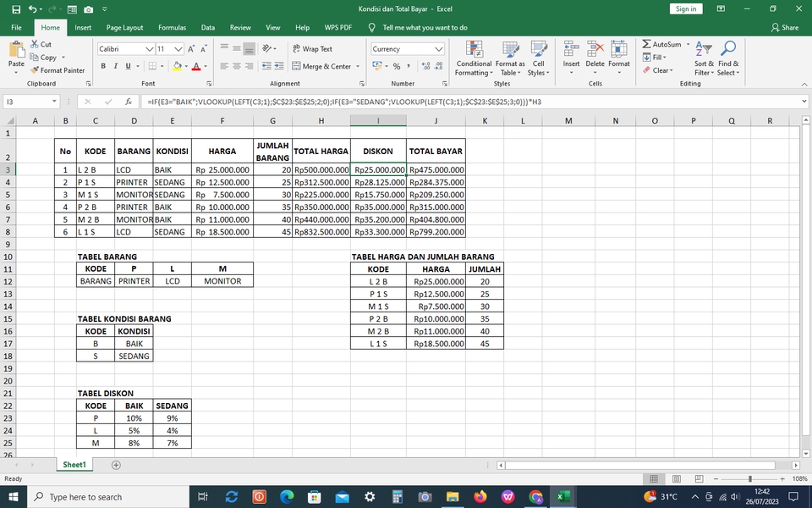
Task: Click the formula bar text
Action: (344, 102)
